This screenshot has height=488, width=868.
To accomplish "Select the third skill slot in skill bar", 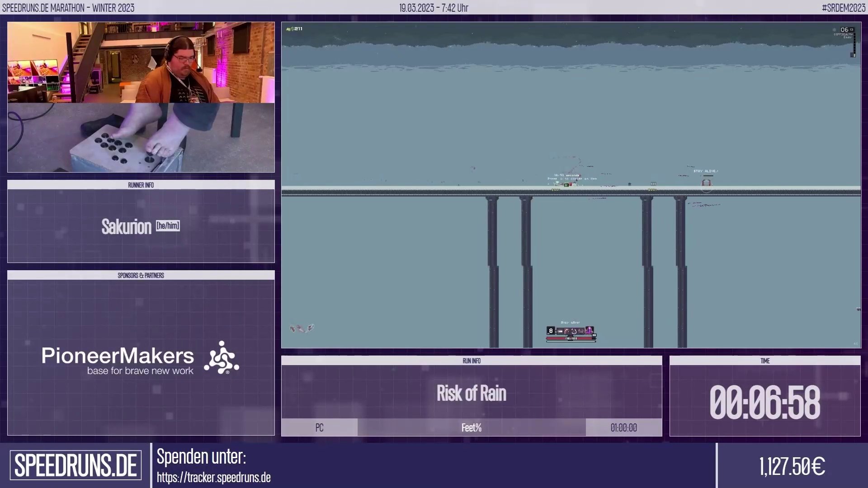I will point(574,331).
